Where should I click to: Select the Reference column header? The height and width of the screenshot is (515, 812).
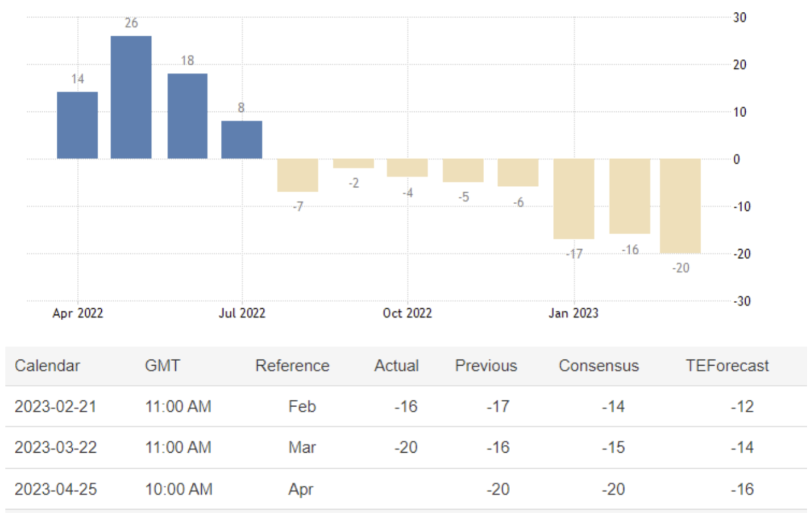tap(292, 366)
